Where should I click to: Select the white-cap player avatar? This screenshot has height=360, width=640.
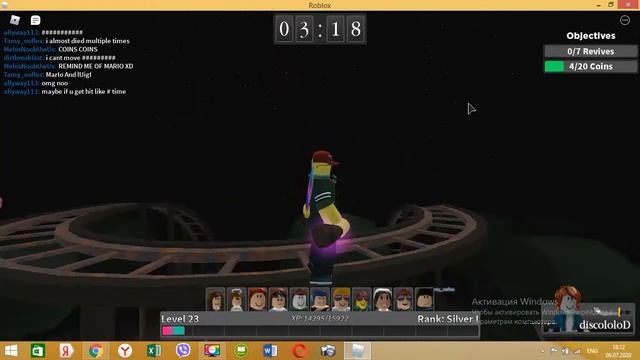tap(383, 299)
